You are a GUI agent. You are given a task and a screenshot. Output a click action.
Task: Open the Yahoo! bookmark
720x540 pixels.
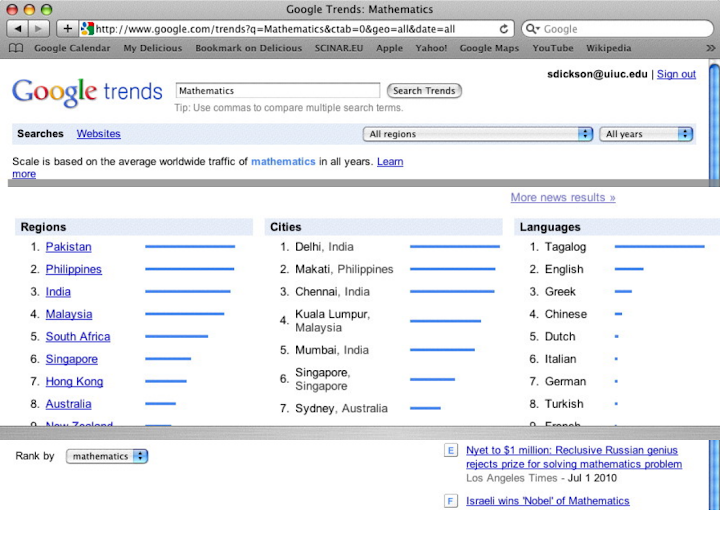[x=431, y=48]
